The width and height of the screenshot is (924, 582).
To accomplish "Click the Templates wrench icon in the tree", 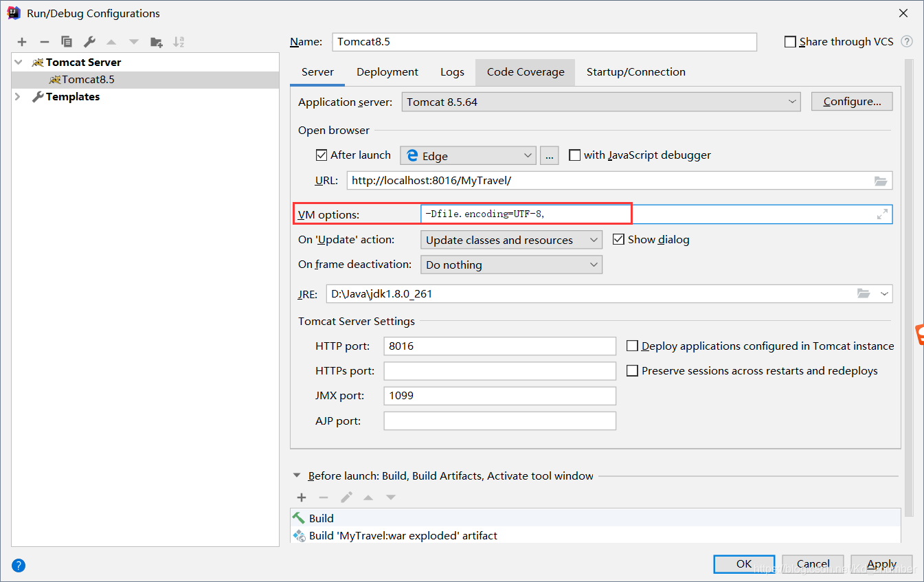I will pyautogui.click(x=38, y=97).
